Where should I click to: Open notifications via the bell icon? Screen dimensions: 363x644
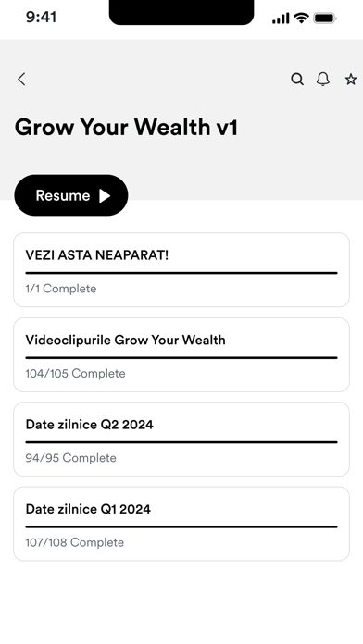(x=323, y=79)
